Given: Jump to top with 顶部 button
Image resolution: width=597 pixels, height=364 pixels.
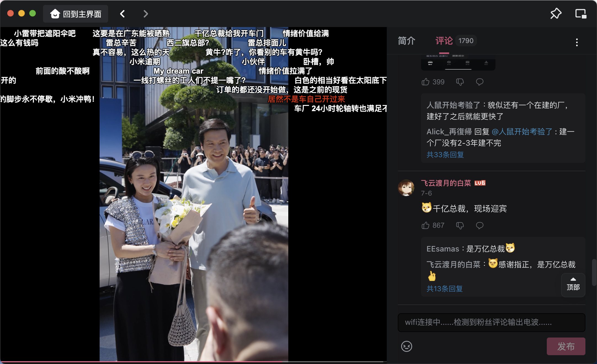Looking at the screenshot, I should click(573, 285).
